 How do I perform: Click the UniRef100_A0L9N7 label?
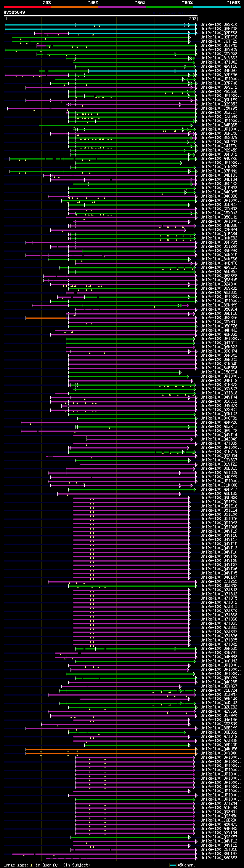click(219, 142)
